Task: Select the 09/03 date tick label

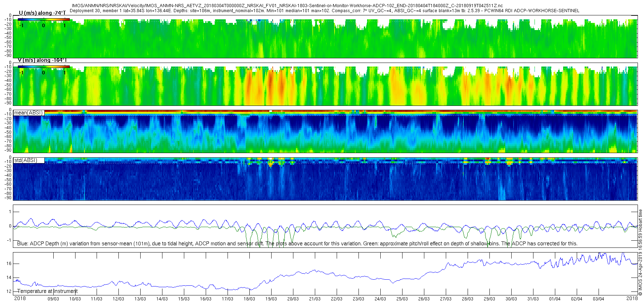Action: (53, 299)
